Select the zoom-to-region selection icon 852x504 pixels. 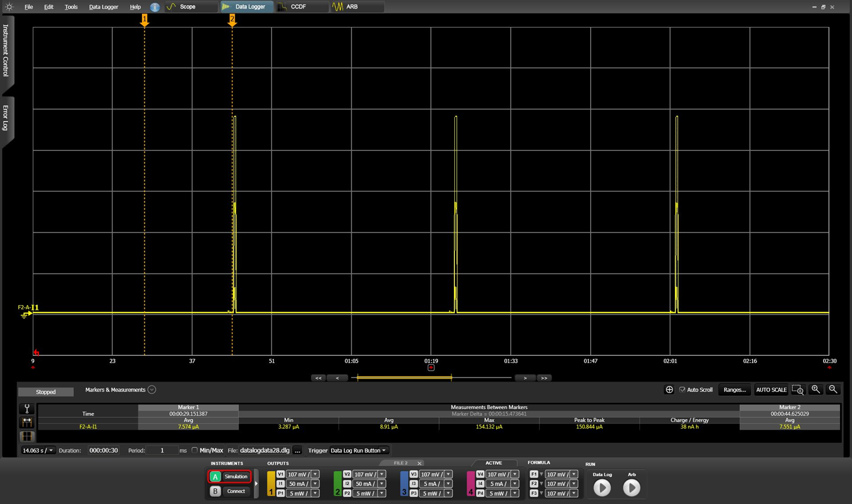[x=797, y=390]
